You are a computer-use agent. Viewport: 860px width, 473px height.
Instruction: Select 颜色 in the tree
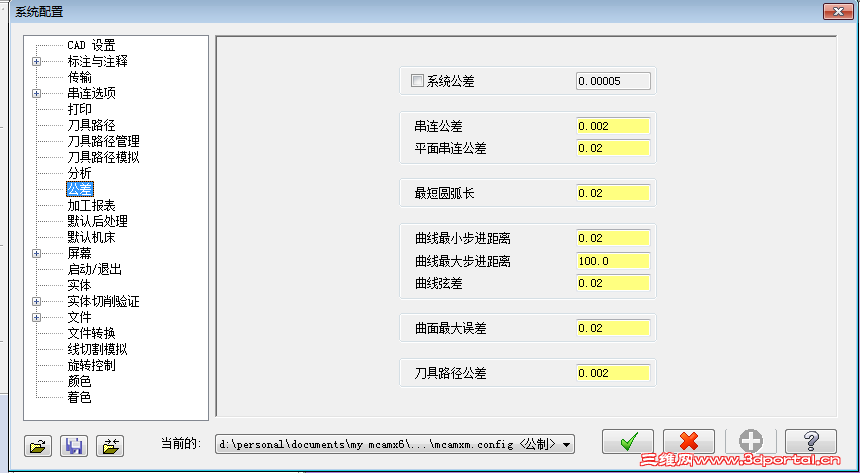coord(80,381)
